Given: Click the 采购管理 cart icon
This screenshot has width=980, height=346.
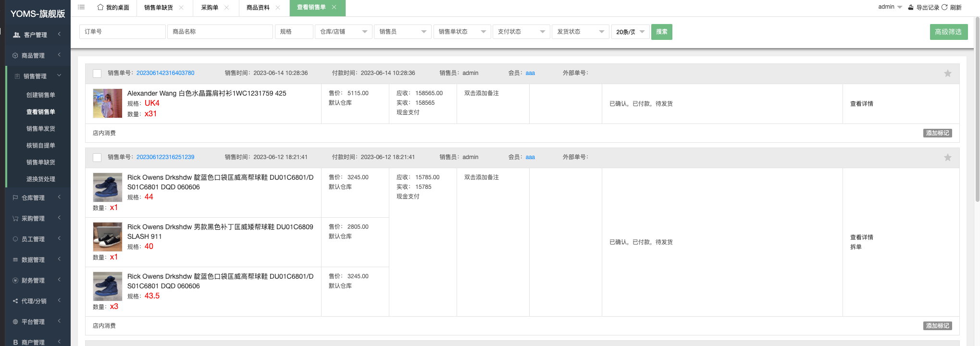Looking at the screenshot, I should tap(15, 219).
